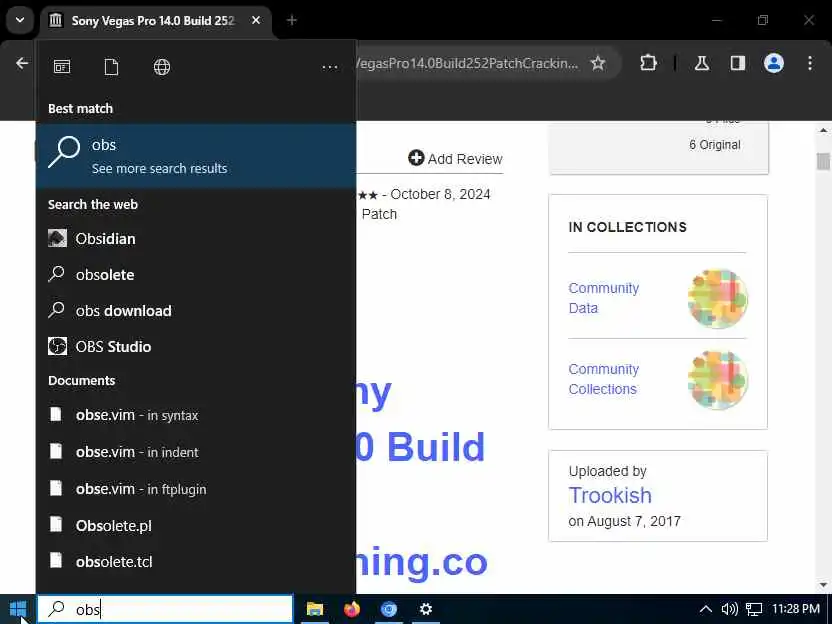Open the browser tab search dropdown
832x624 pixels.
[20, 20]
